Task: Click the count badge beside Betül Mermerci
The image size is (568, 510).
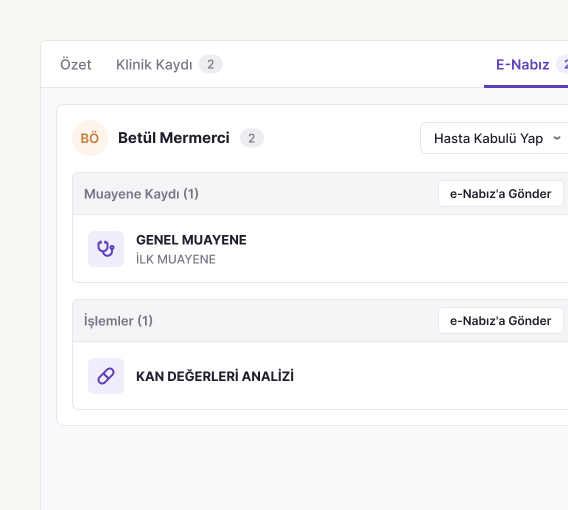Action: (x=252, y=138)
